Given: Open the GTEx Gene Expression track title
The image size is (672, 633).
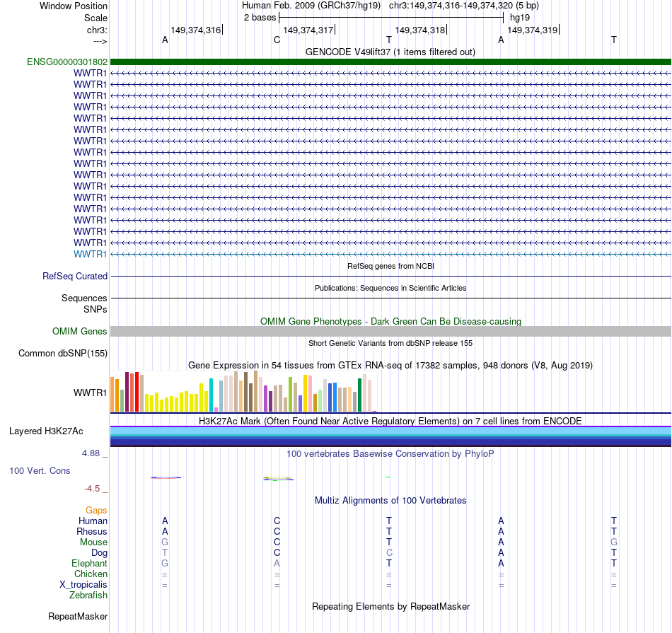Looking at the screenshot, I should click(x=390, y=365).
